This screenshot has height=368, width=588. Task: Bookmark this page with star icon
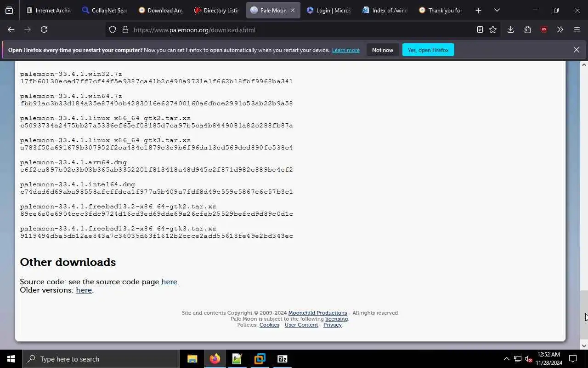pyautogui.click(x=493, y=29)
